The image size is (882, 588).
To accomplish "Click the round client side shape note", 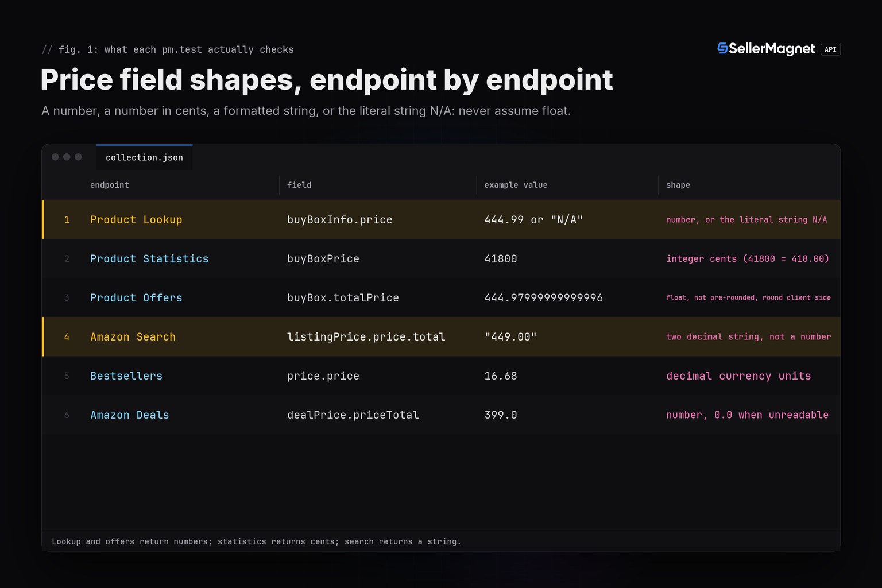I will [748, 297].
